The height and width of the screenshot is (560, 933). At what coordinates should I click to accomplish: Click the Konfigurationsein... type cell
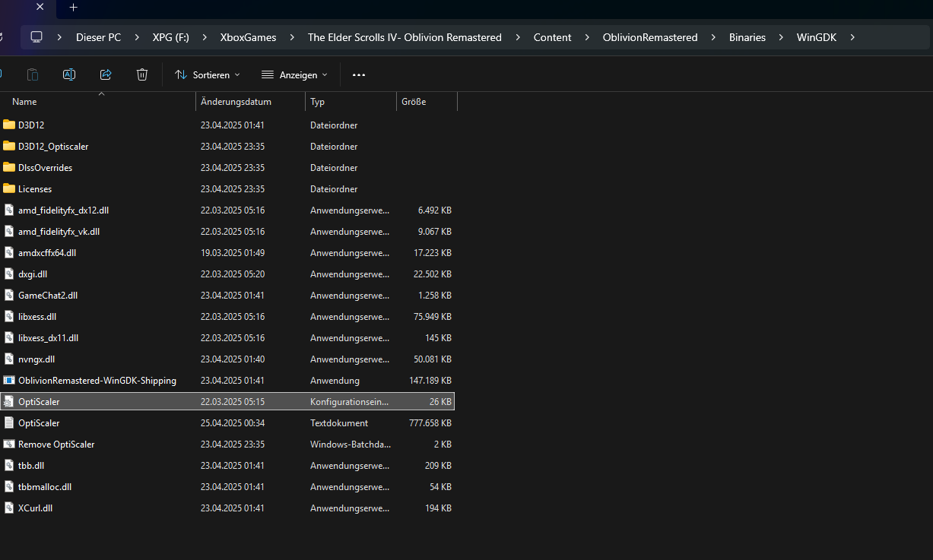[x=349, y=401]
